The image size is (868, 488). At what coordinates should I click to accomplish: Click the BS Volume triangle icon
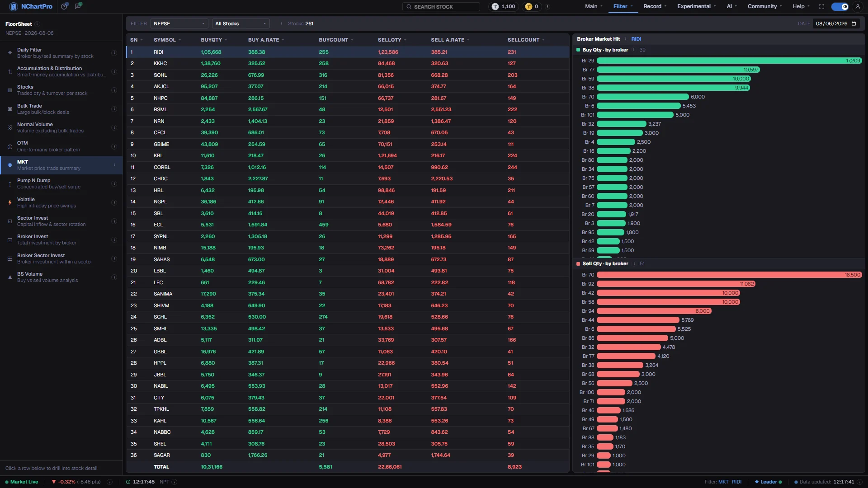pos(10,277)
